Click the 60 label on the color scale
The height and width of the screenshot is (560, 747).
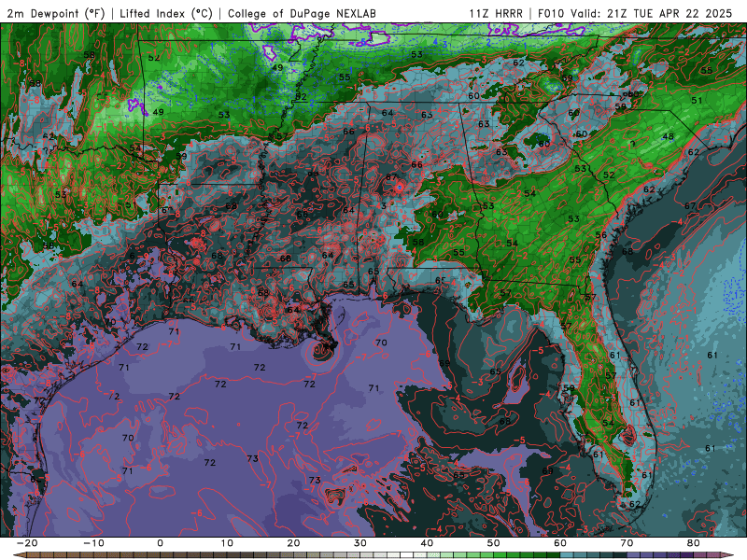tap(560, 543)
